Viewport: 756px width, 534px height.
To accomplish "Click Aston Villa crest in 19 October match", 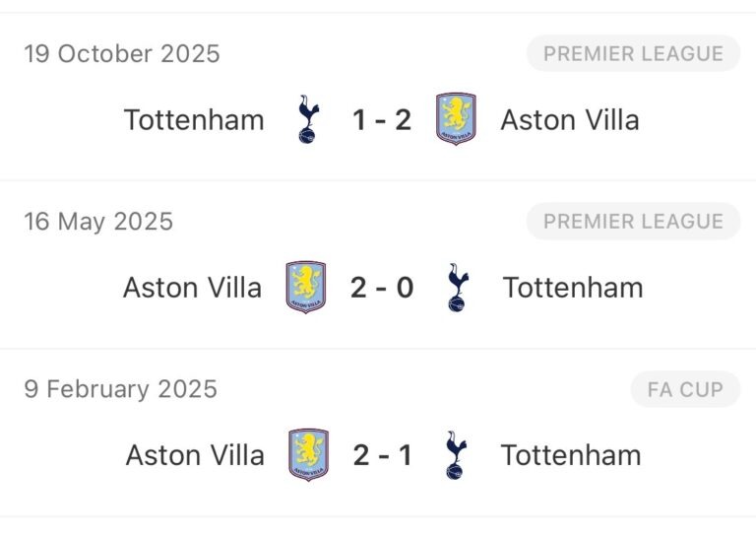I will pyautogui.click(x=456, y=120).
